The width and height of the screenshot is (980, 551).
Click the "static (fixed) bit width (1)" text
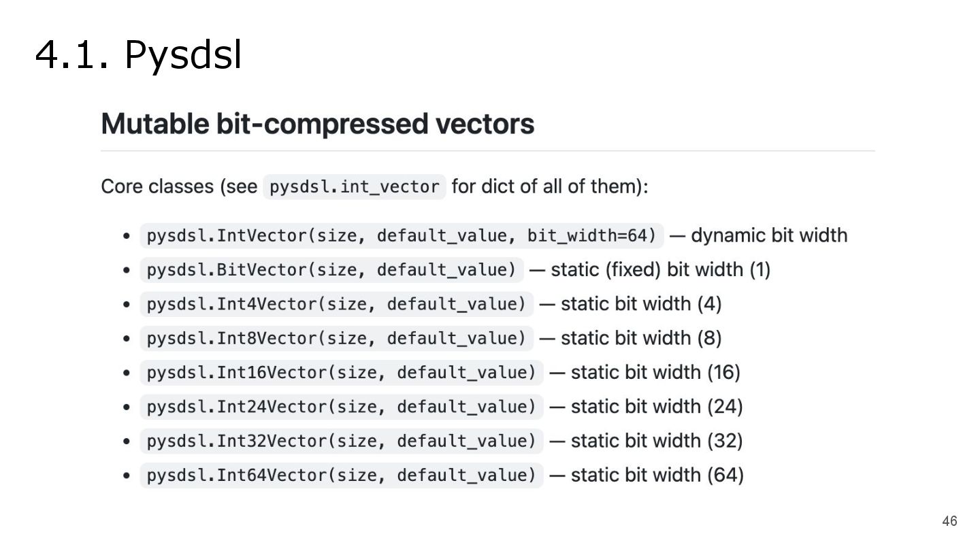660,270
